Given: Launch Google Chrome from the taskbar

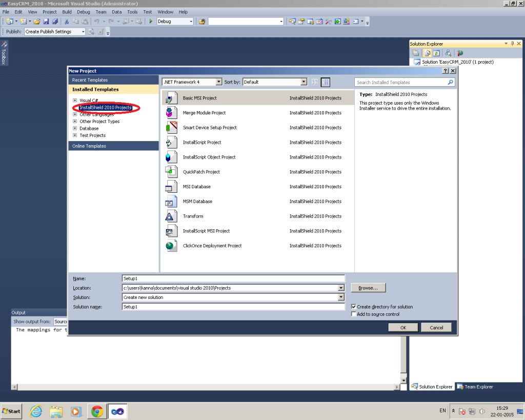Looking at the screenshot, I should [x=97, y=411].
